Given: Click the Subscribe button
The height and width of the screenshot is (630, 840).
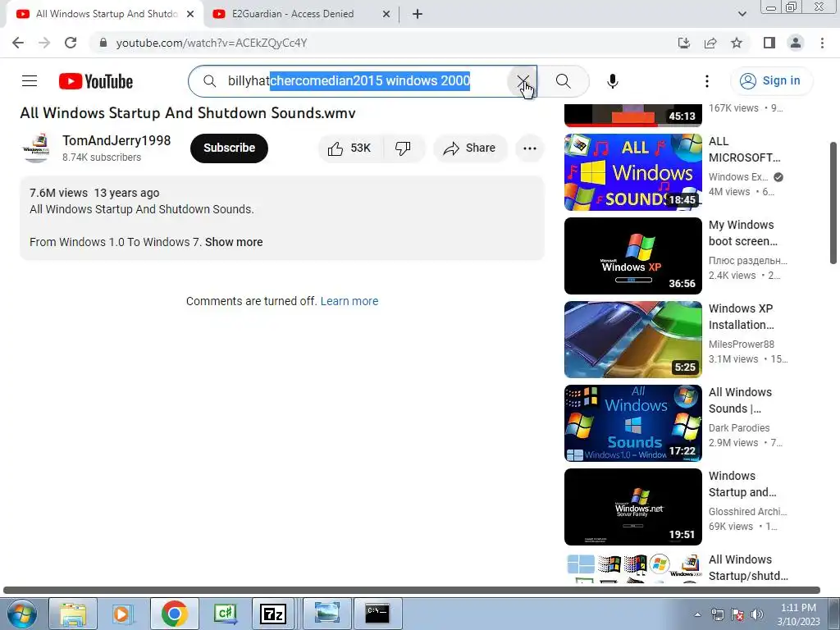Looking at the screenshot, I should [x=229, y=148].
